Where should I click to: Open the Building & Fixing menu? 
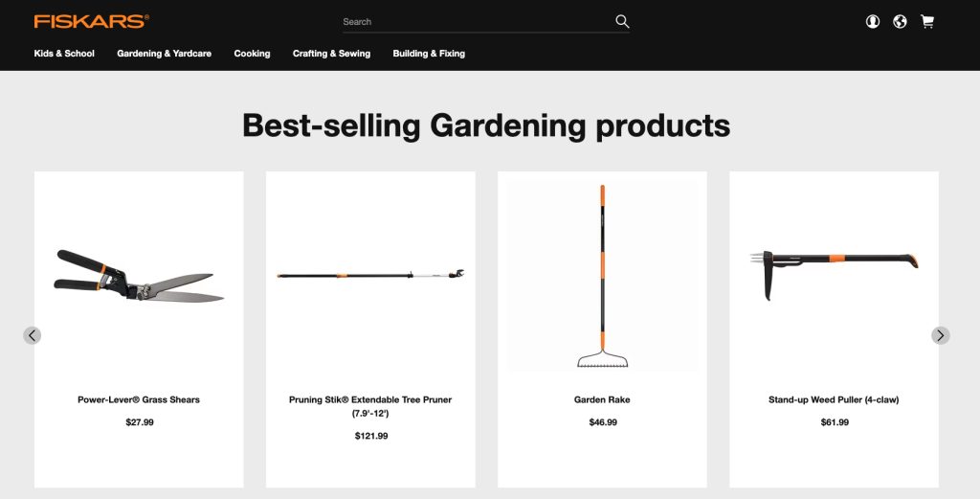coord(429,53)
